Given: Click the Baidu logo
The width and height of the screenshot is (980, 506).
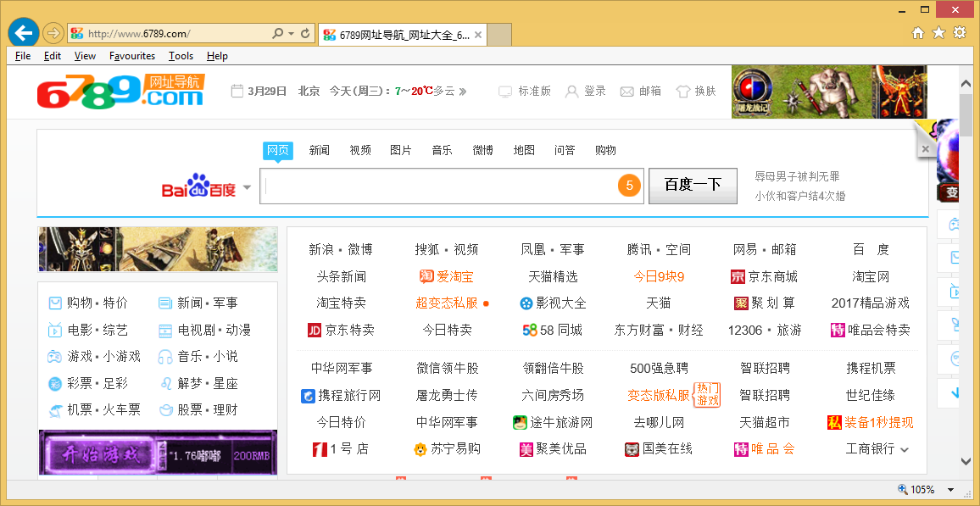Looking at the screenshot, I should pyautogui.click(x=198, y=186).
